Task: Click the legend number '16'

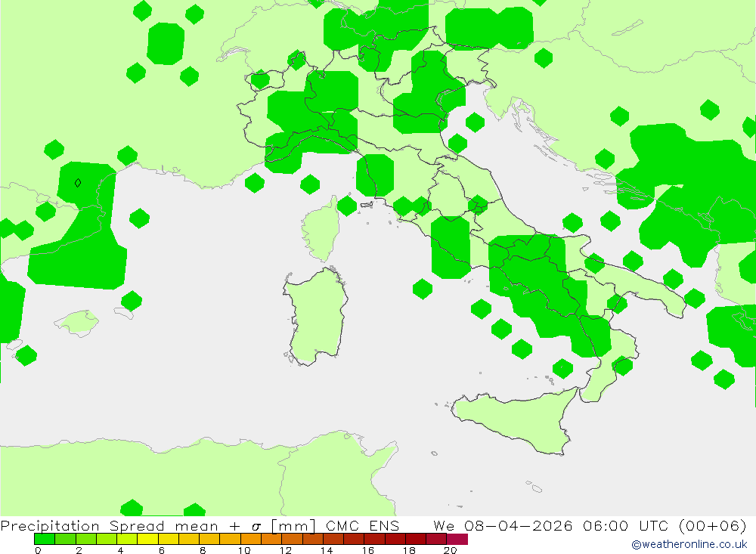Action: point(367,550)
